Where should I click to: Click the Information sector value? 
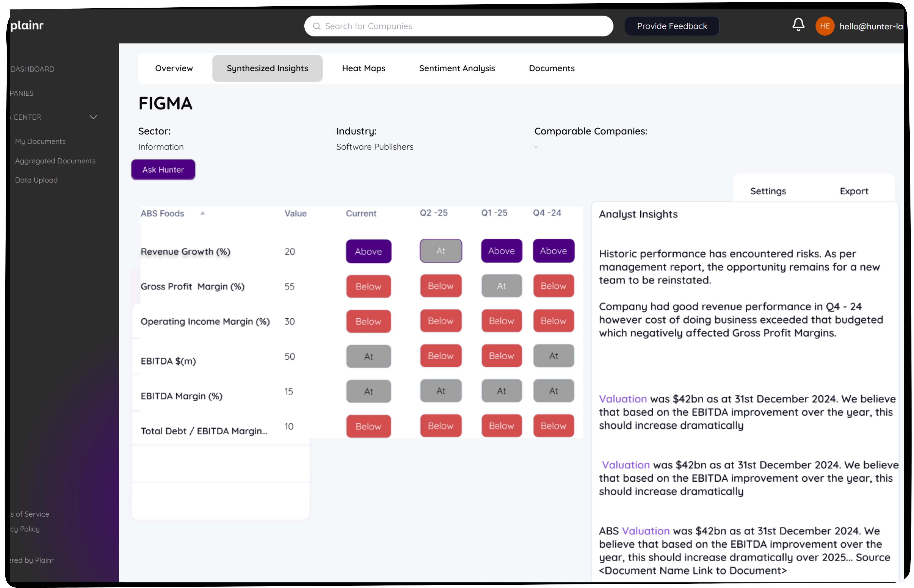(161, 146)
